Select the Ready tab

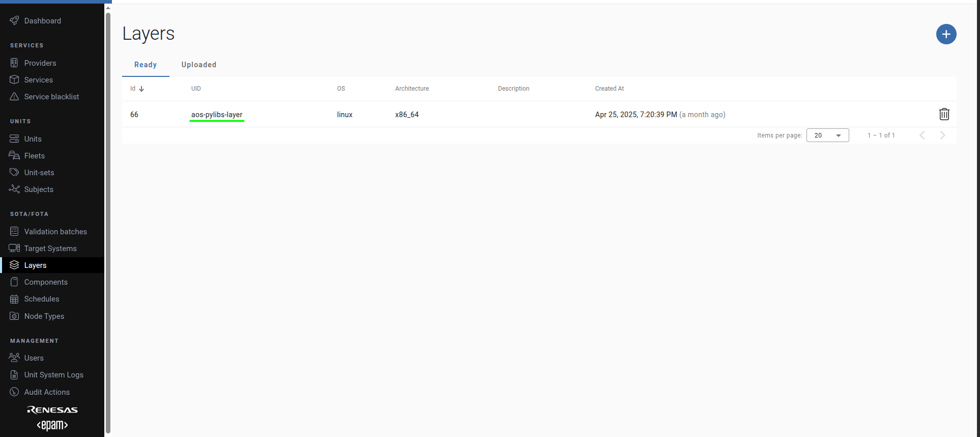[146, 65]
